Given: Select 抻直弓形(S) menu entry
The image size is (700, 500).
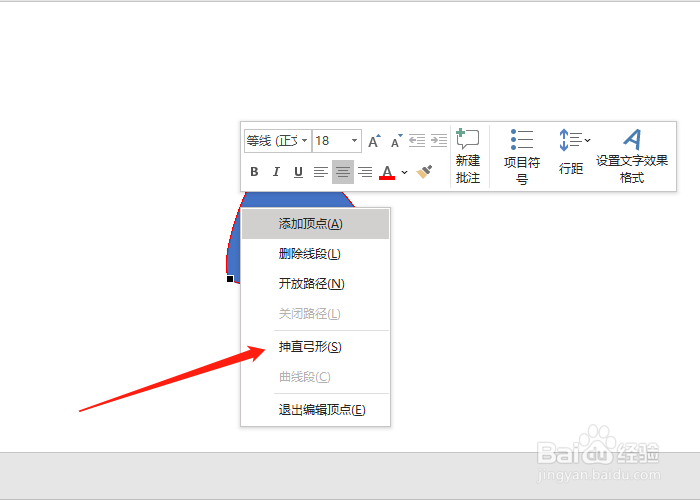Looking at the screenshot, I should click(x=315, y=347).
